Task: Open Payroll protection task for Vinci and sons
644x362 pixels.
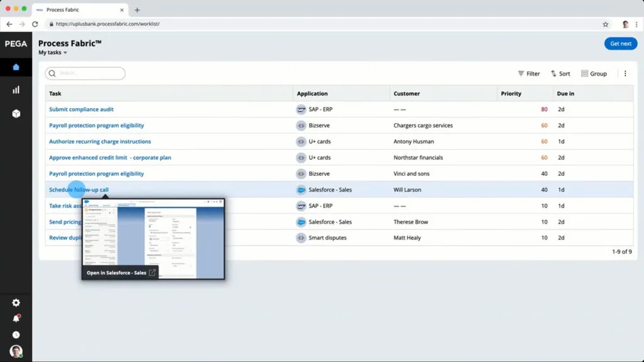Action: (96, 173)
